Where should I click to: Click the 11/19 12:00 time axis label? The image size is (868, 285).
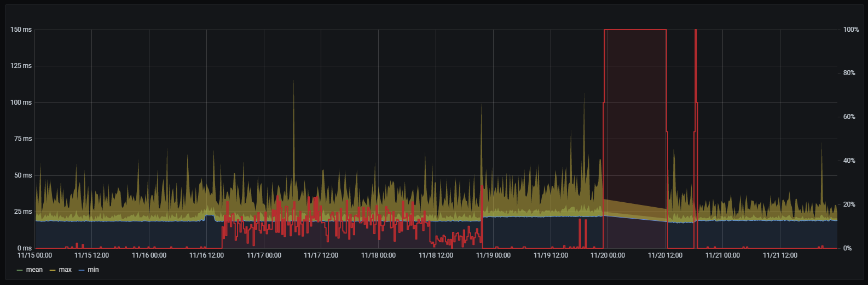[x=551, y=255]
